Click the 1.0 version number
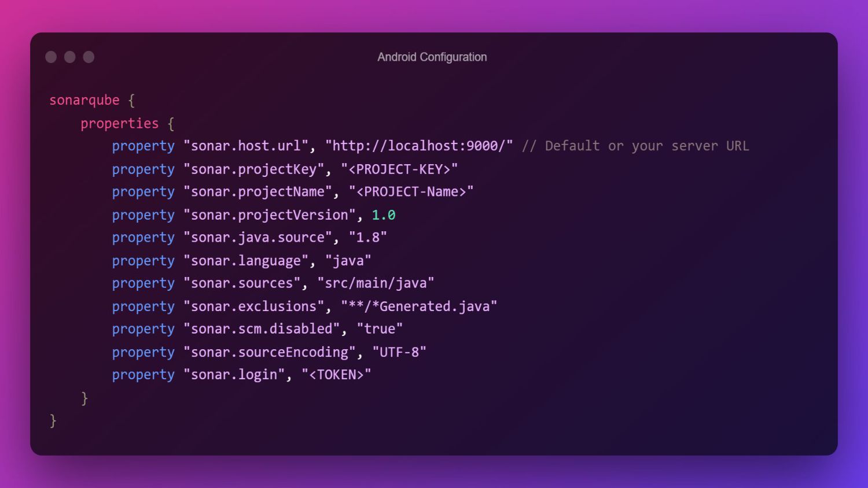The height and width of the screenshot is (488, 868). pos(384,215)
